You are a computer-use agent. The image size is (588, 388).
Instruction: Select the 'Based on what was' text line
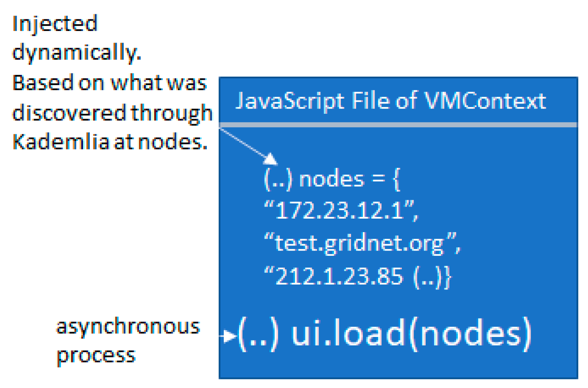109,83
